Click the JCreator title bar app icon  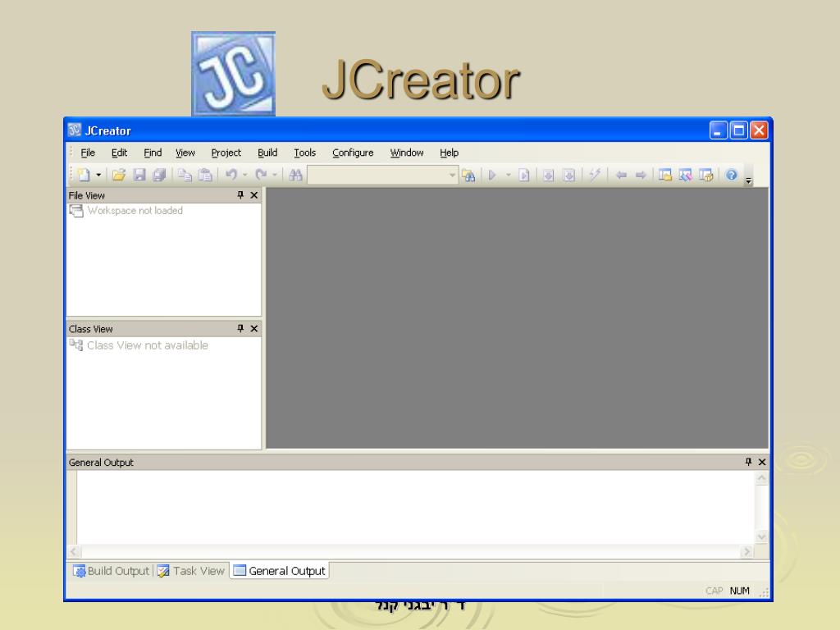point(75,130)
